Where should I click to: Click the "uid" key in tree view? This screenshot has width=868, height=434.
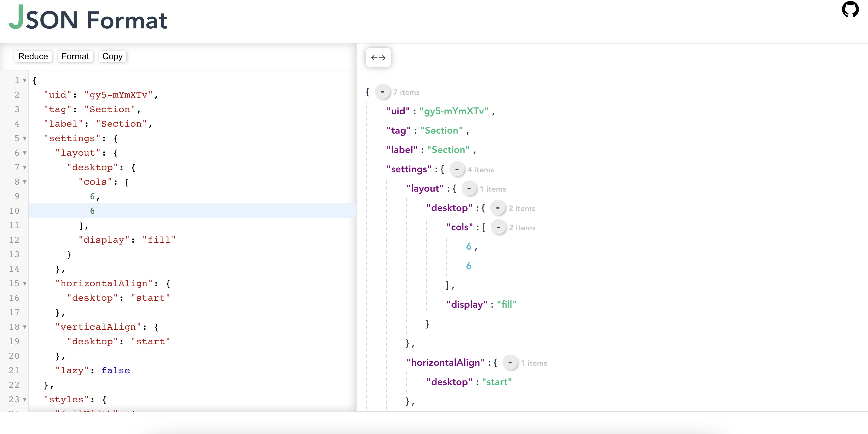(x=398, y=111)
